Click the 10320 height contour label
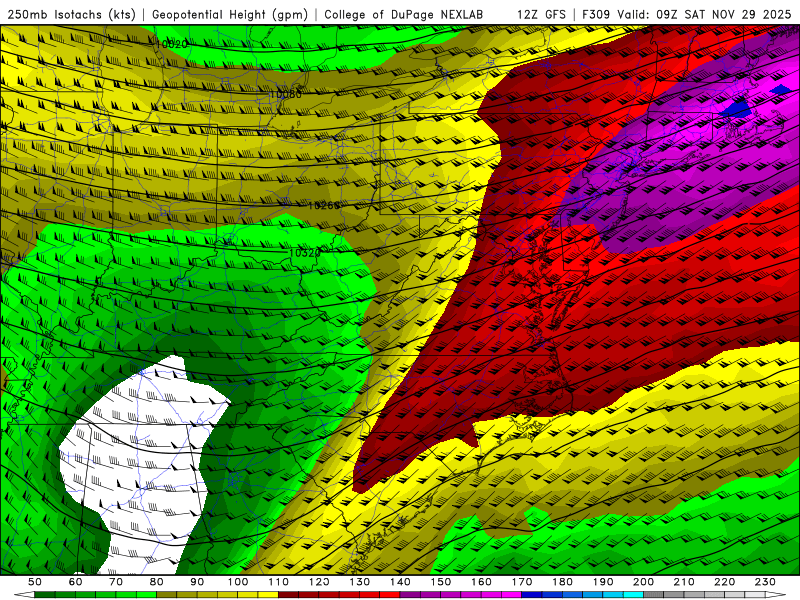Image resolution: width=800 pixels, height=600 pixels. pos(305,253)
